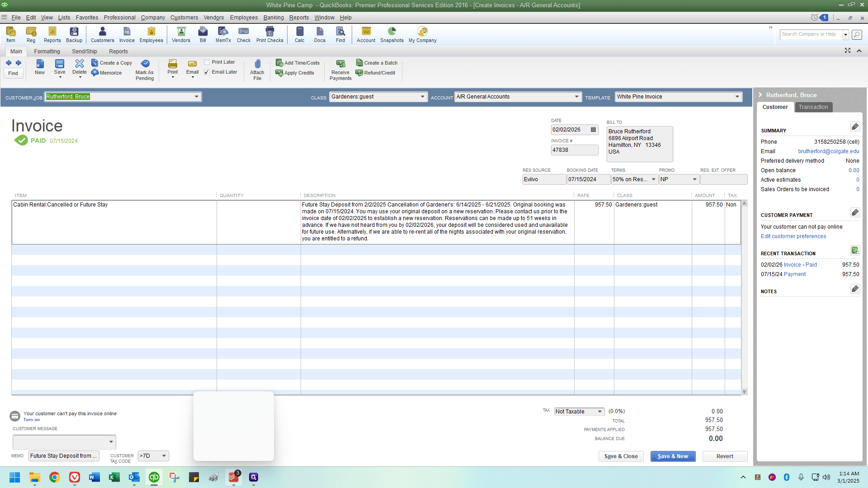This screenshot has height=488, width=868.
Task: Switch to the Formatting ribbon tab
Action: [47, 52]
